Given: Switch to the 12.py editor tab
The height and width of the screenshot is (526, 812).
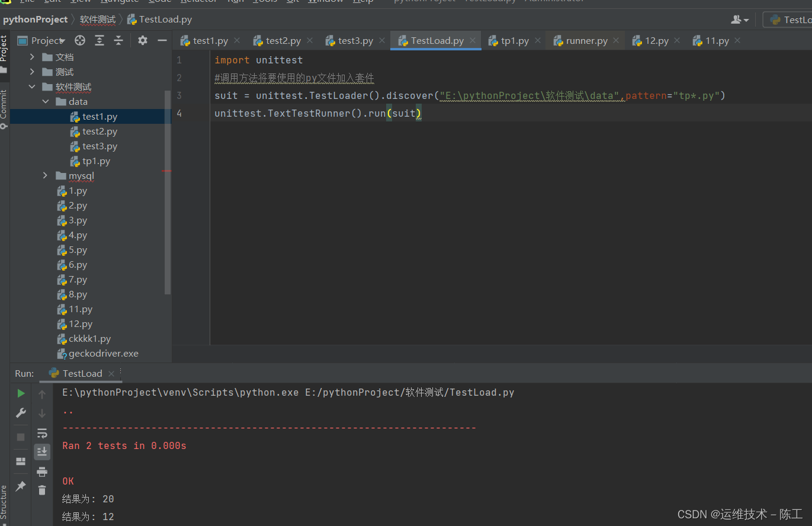Looking at the screenshot, I should (656, 41).
